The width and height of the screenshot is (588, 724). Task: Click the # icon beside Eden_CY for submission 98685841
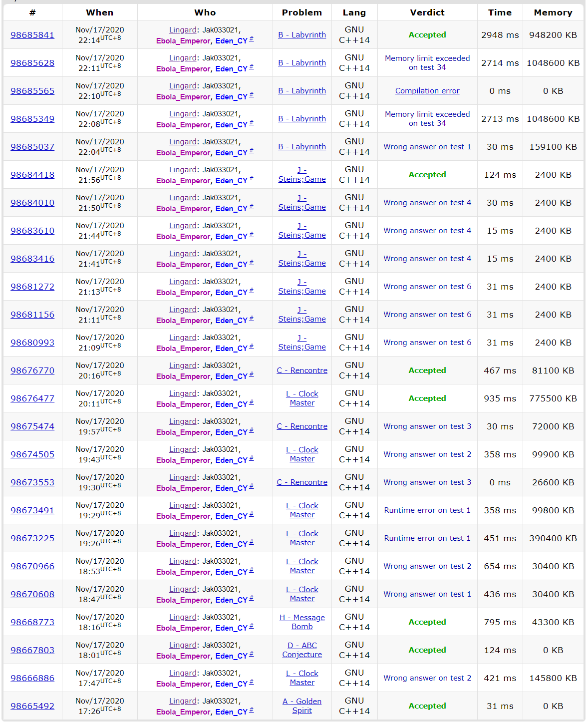point(252,39)
